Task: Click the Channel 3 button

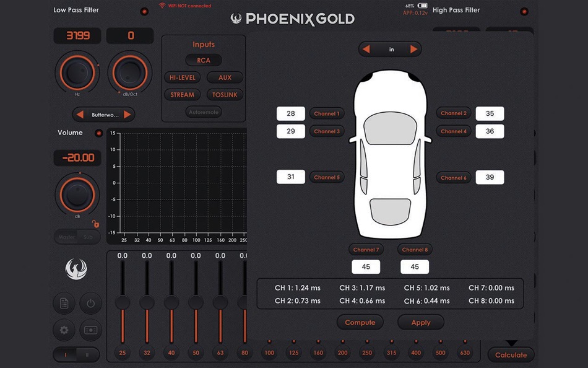Action: (x=327, y=131)
